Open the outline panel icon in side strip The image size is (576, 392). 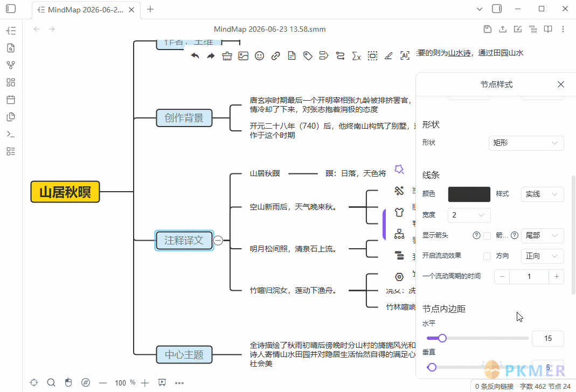399,255
